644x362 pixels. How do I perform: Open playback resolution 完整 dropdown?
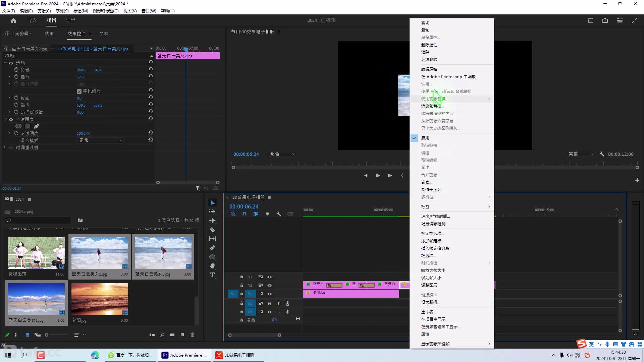tap(581, 154)
